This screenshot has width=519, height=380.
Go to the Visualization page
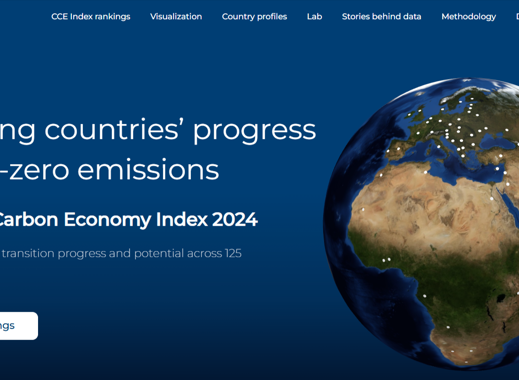tap(176, 17)
